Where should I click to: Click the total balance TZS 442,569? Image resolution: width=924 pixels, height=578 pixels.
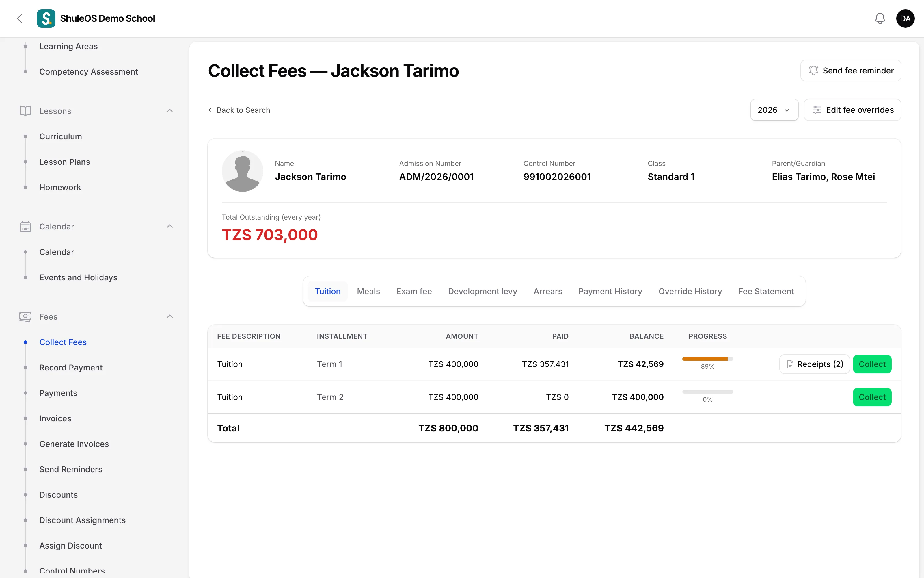tap(634, 428)
